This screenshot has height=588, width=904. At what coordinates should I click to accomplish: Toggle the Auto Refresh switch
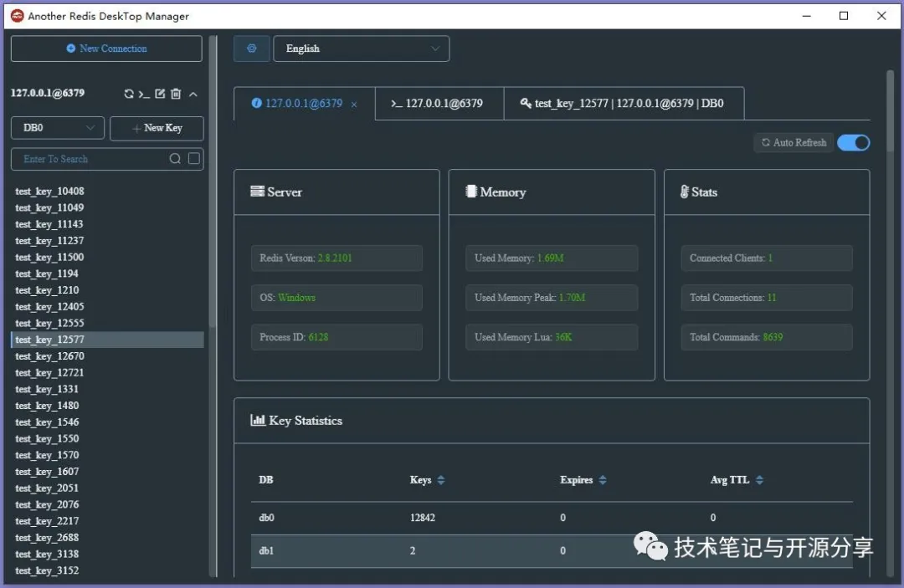pos(853,142)
